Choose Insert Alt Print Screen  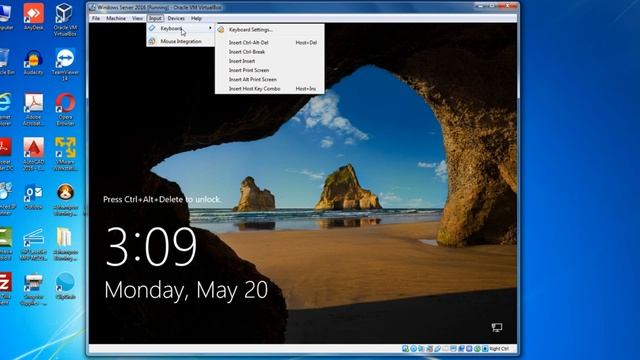[x=269, y=79]
